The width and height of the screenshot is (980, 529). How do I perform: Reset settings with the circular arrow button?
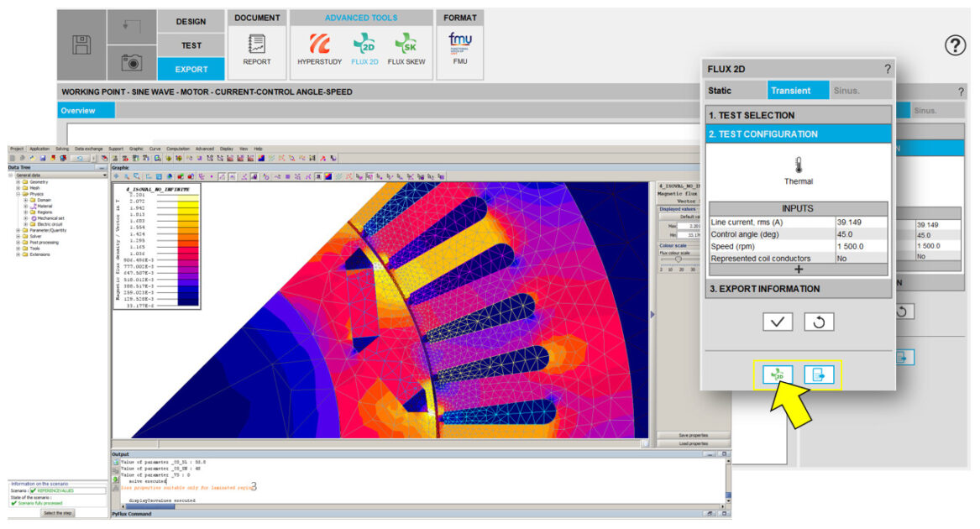point(819,322)
